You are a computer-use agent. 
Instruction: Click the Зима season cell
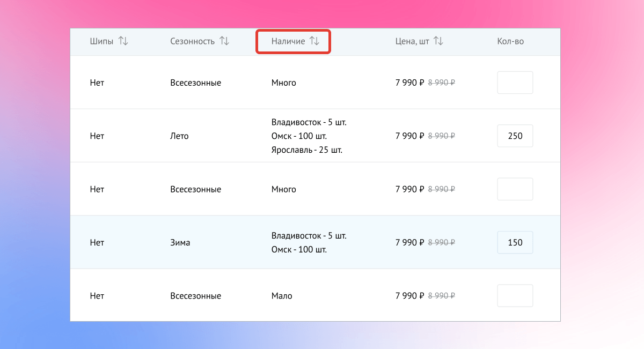pos(180,242)
